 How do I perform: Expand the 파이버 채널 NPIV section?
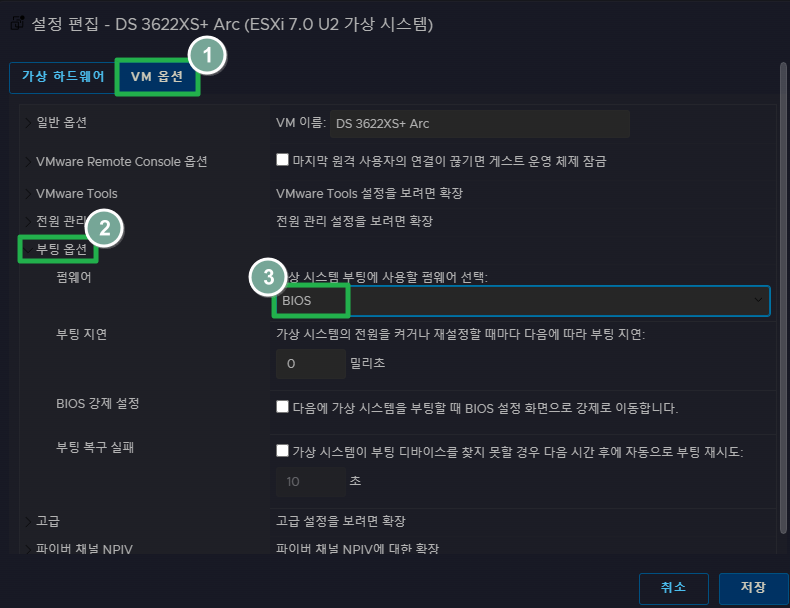coord(84,549)
